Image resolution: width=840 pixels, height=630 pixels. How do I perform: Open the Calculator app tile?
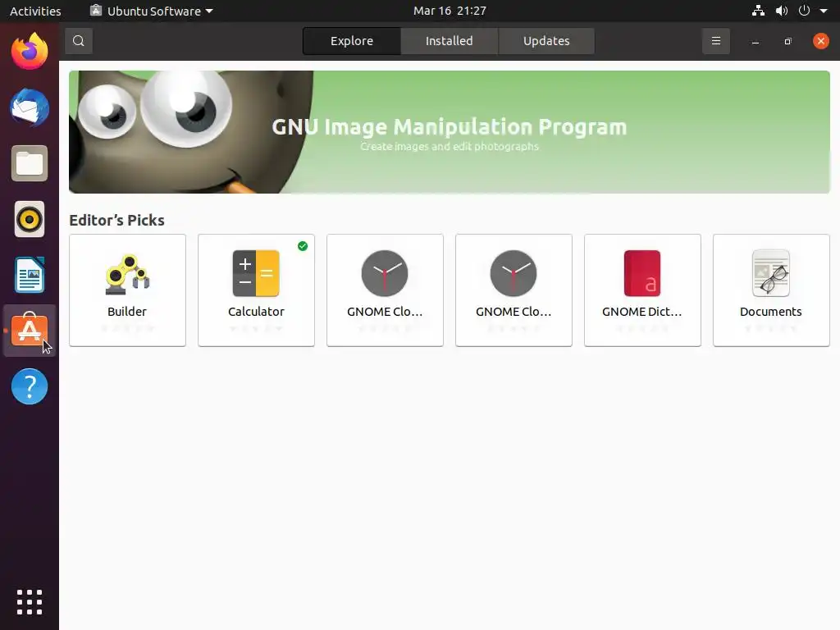click(x=256, y=290)
